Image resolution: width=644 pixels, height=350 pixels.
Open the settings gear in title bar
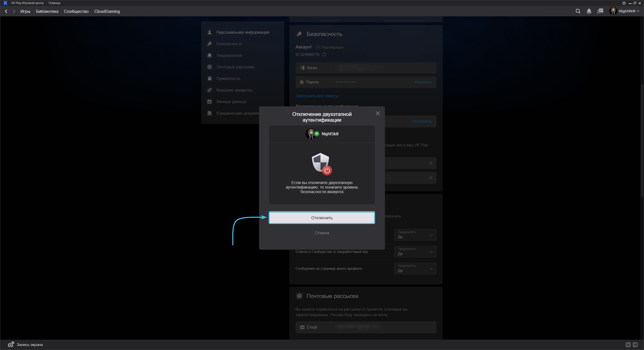[x=624, y=3]
